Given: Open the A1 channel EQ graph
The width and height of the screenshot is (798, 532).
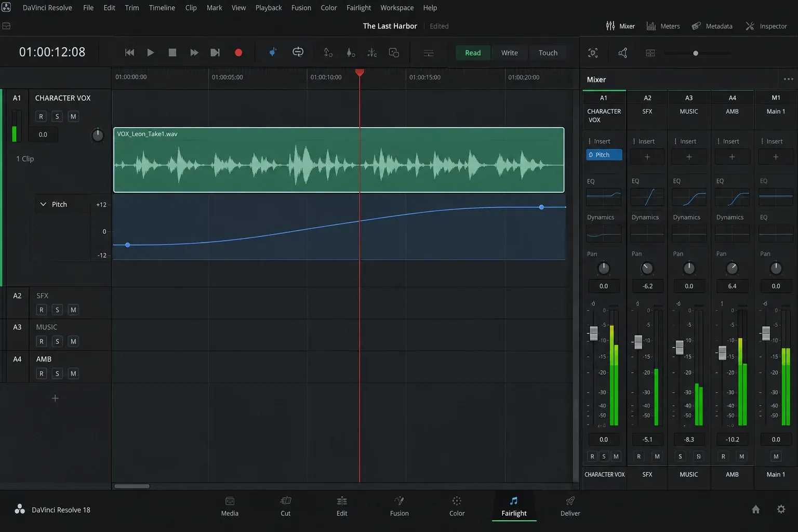Looking at the screenshot, I should (604, 197).
